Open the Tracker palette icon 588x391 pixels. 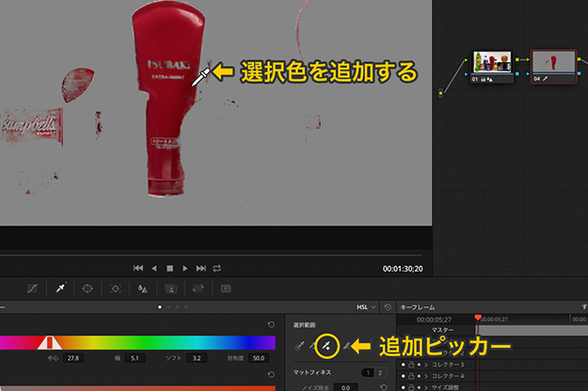tap(114, 289)
